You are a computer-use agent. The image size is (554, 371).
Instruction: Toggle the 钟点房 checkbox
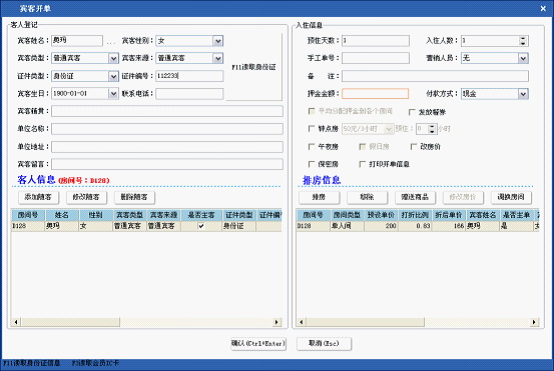coord(311,129)
